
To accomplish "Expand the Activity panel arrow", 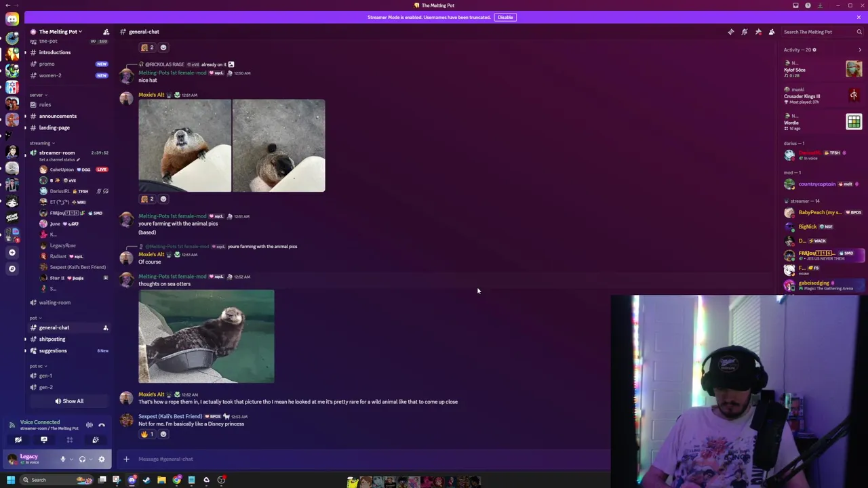I will (860, 49).
